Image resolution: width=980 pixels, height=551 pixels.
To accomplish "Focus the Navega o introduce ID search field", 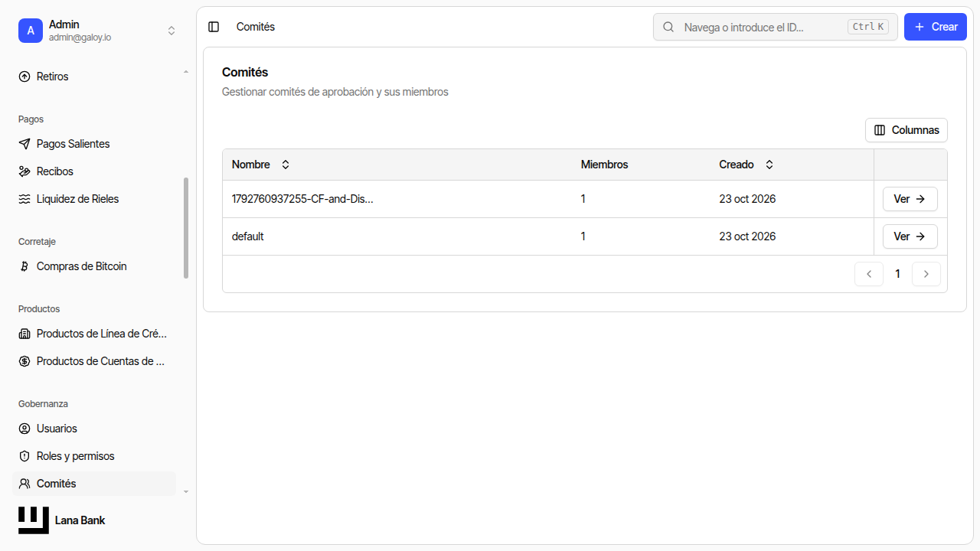I will coord(776,27).
